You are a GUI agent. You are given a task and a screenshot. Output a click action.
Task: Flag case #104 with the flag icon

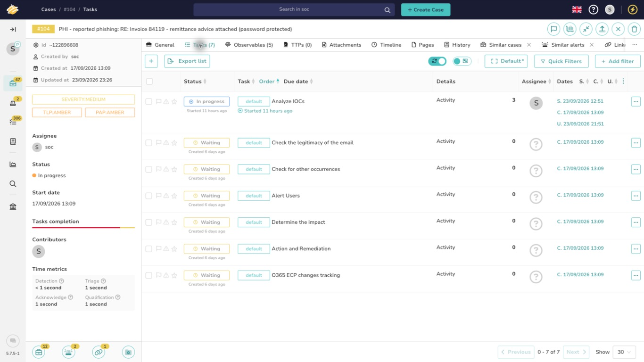click(x=554, y=29)
